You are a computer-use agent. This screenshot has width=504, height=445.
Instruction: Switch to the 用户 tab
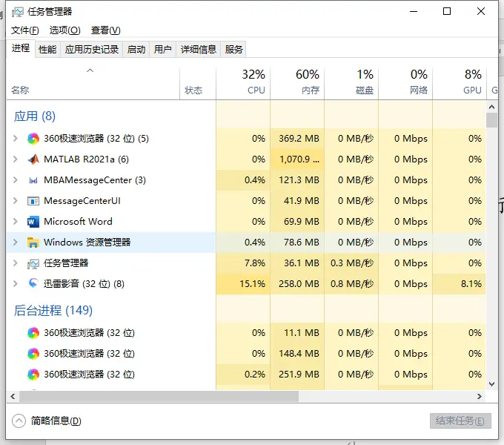[x=162, y=50]
